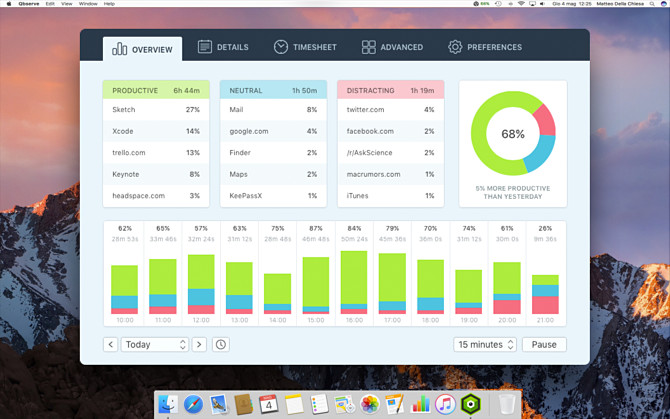Click the 19:00 hour bar showing 74%
This screenshot has height=419, width=670.
(x=469, y=292)
